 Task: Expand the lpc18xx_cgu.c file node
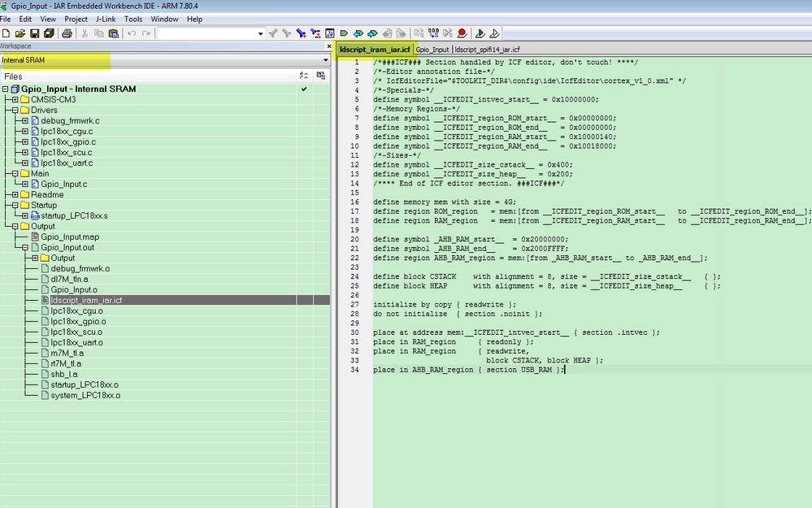click(25, 131)
